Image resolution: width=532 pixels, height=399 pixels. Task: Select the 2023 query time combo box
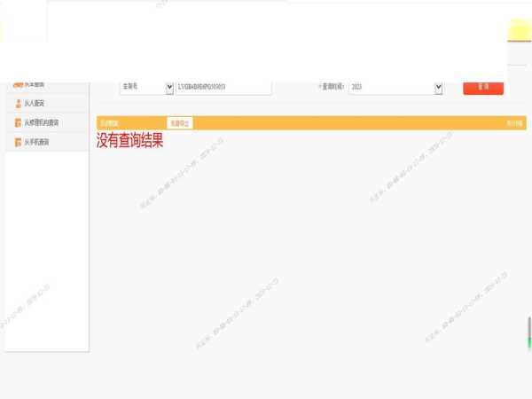click(391, 88)
